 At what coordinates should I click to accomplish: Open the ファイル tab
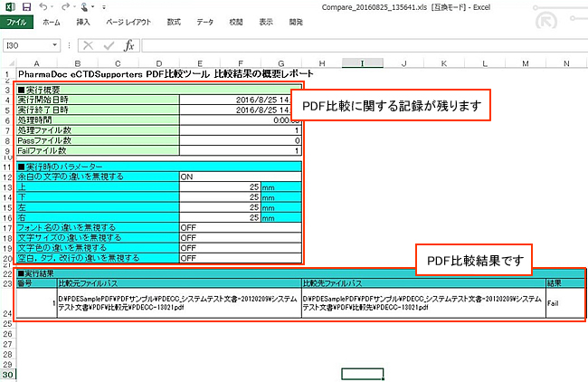click(x=17, y=21)
